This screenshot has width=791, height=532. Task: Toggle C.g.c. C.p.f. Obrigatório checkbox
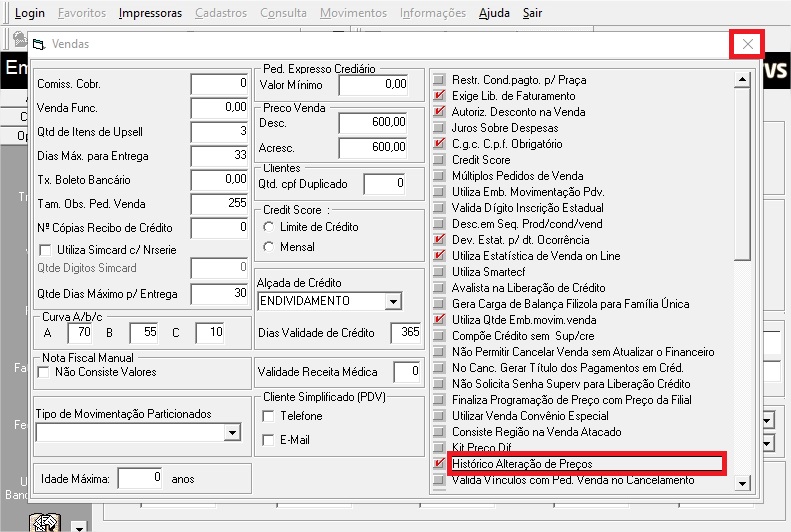click(x=439, y=144)
